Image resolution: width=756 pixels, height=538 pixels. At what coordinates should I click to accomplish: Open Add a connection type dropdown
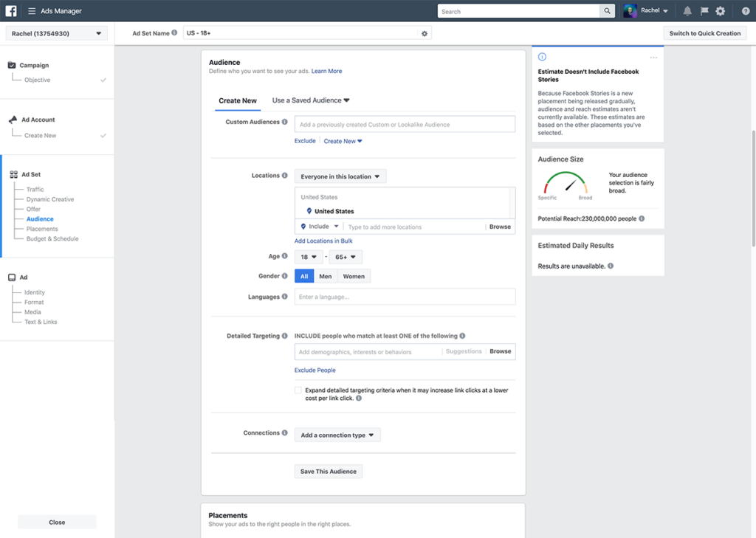[x=337, y=435]
